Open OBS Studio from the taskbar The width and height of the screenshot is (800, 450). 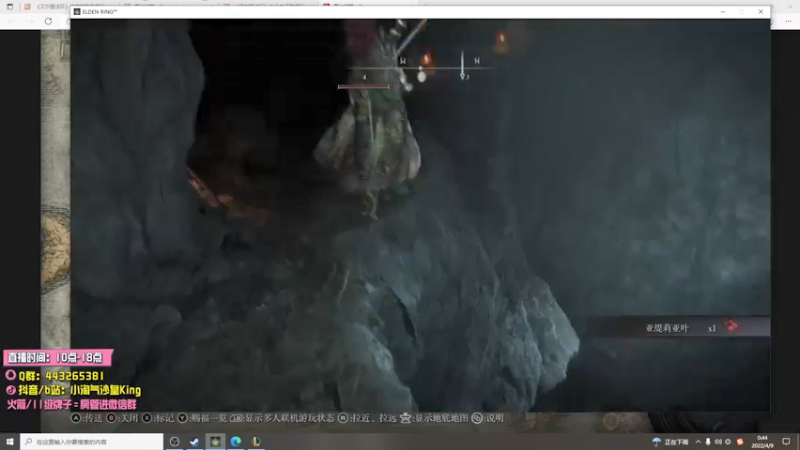pos(174,441)
